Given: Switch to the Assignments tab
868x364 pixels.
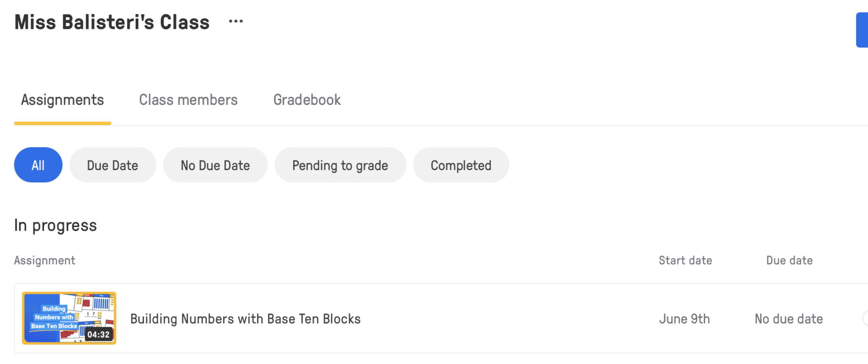Looking at the screenshot, I should [x=62, y=100].
